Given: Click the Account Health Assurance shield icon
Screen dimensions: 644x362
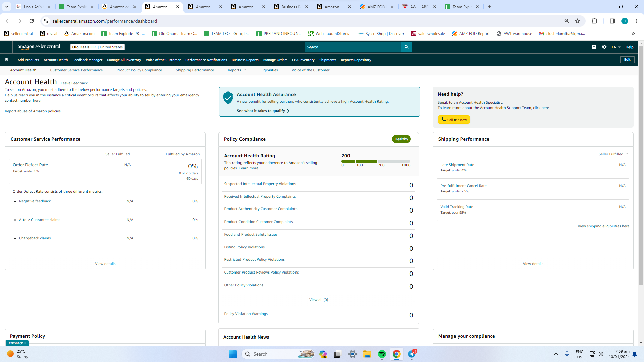Looking at the screenshot, I should coord(228,98).
